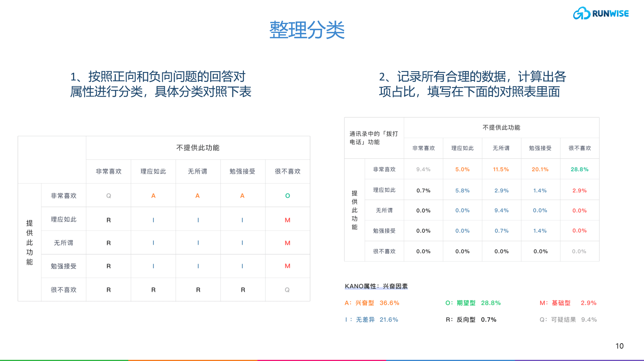The width and height of the screenshot is (644, 361).
Task: Click the gray Q cell in the left 非常喜欢 row
Action: point(109,196)
